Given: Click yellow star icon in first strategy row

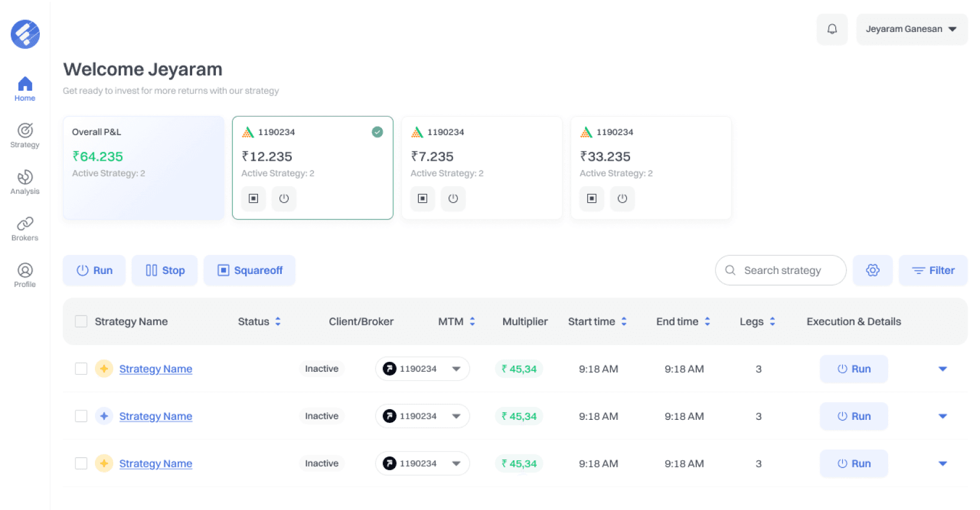Looking at the screenshot, I should [x=104, y=369].
